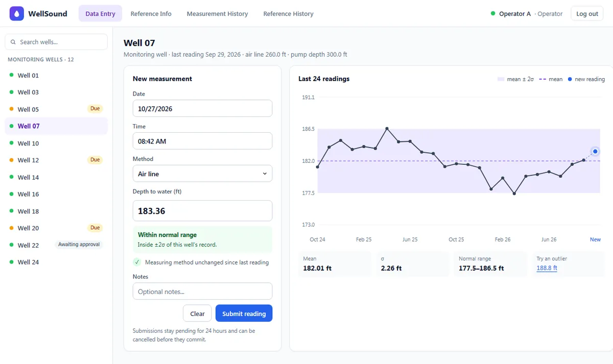Screen dimensions: 613x364
Task: Select Well 18 in the wells list
Action: tap(56, 211)
